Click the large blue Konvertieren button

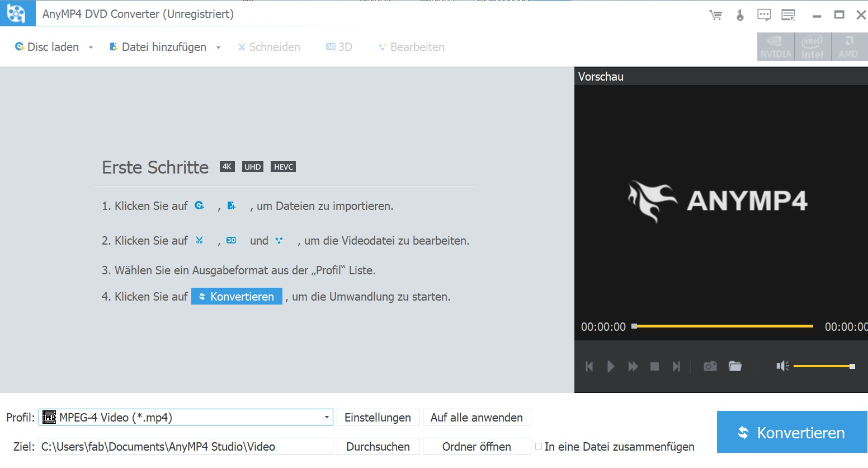792,432
